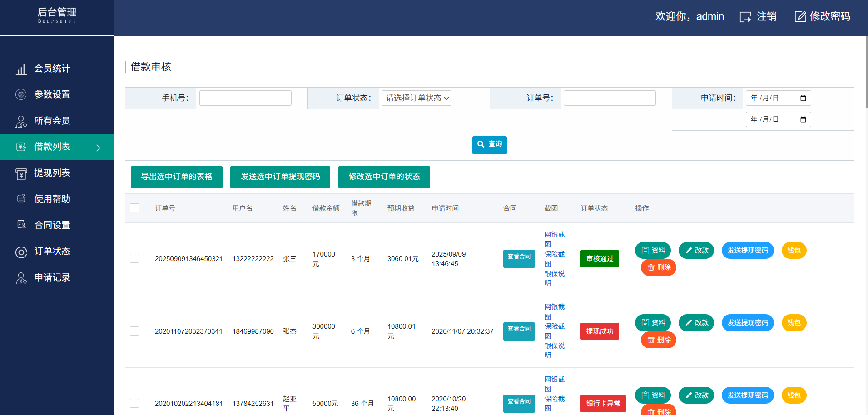Click the 注销 logout icon in header

(745, 17)
